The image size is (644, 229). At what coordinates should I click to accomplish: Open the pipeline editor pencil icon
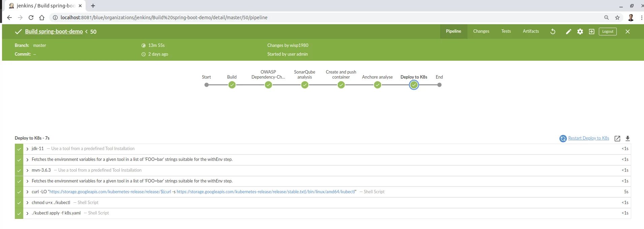[x=569, y=31]
